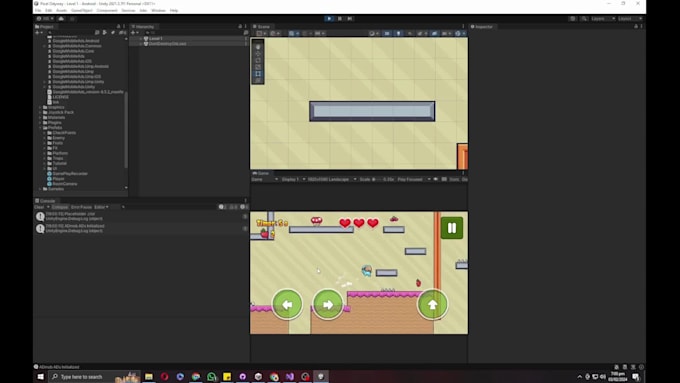Screen dimensions: 680x383
Task: Click the game's jump up-arrow button
Action: click(x=432, y=304)
